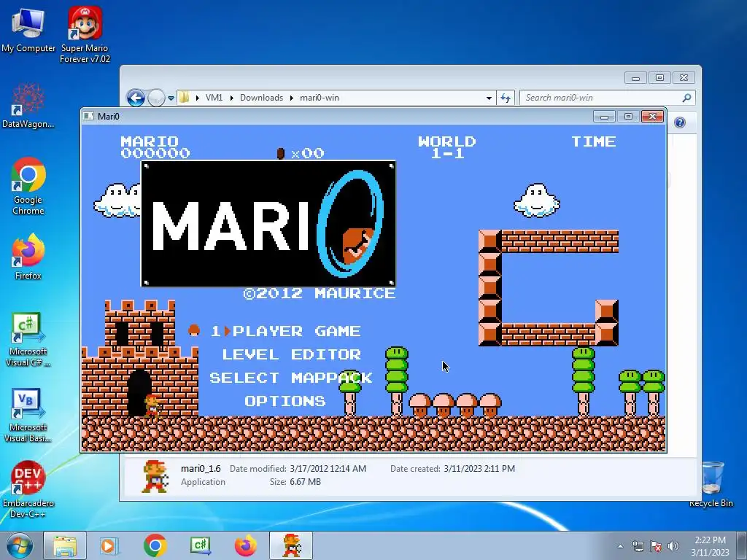Select SELECT MAPPACK in the game menu

click(290, 378)
